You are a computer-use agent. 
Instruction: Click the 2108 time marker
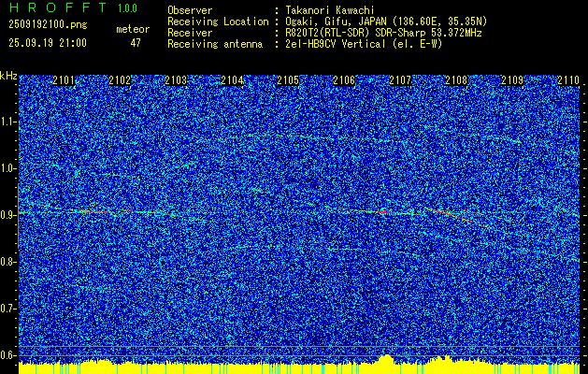pos(456,79)
